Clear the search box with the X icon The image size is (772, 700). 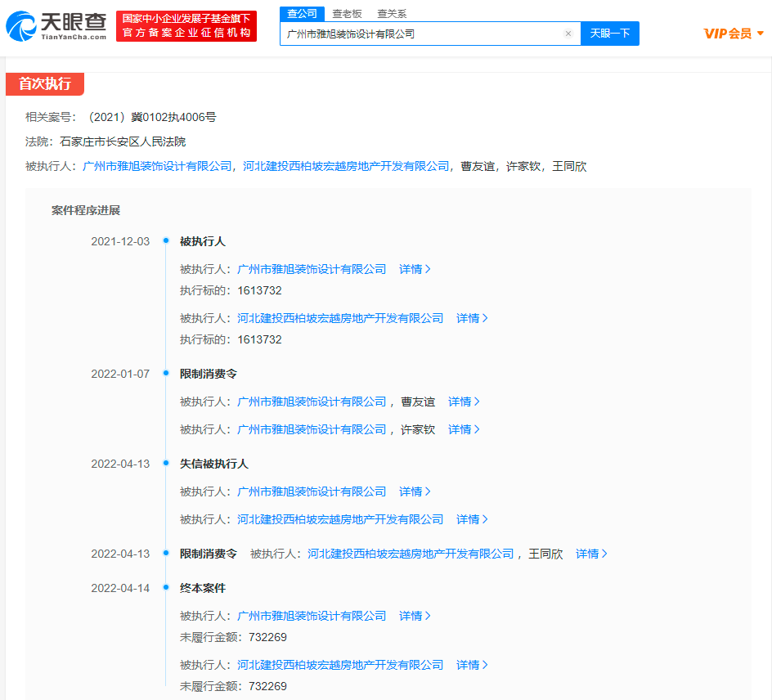tap(568, 34)
